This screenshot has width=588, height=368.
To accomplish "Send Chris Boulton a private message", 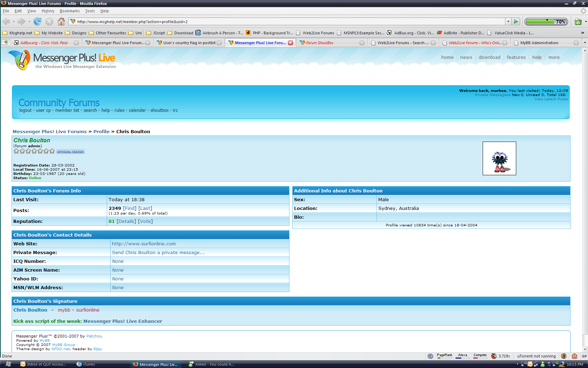I will tap(158, 252).
